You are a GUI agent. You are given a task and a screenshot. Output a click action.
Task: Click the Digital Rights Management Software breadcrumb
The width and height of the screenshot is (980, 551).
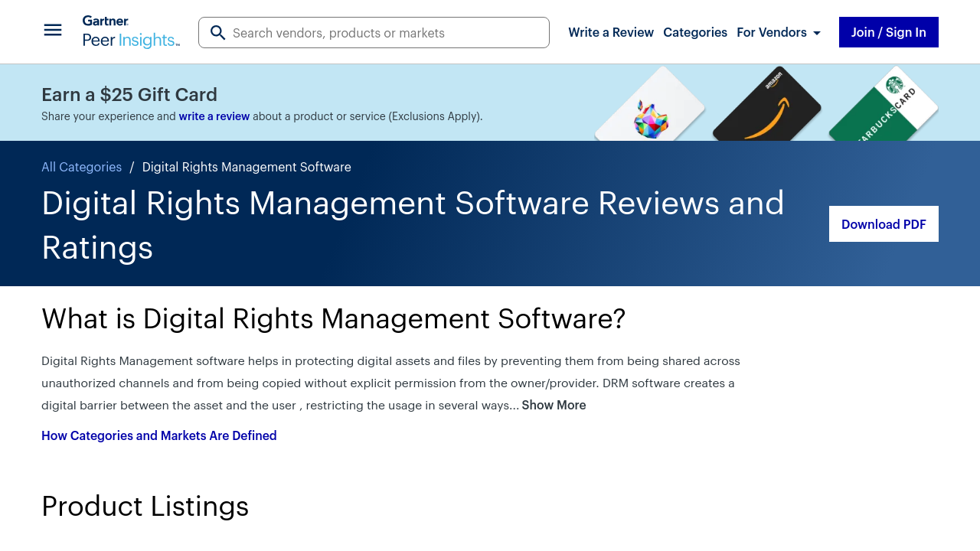[247, 167]
